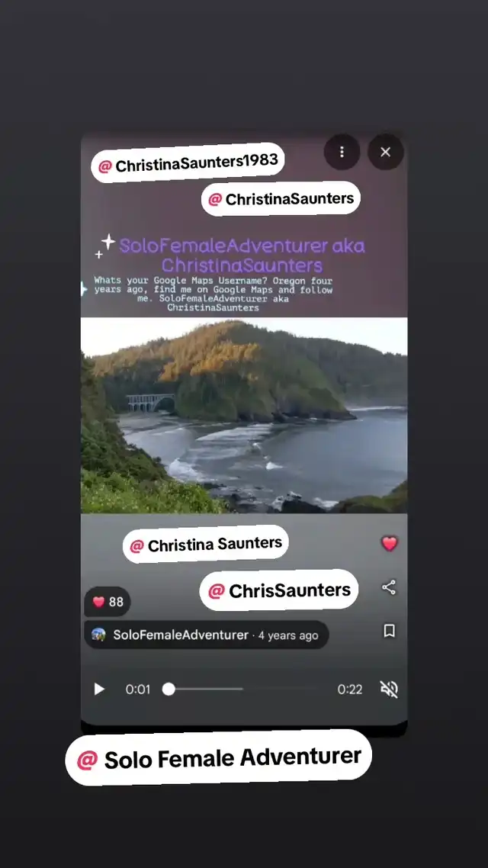This screenshot has width=488, height=868.
Task: Open the share icon
Action: [x=389, y=587]
